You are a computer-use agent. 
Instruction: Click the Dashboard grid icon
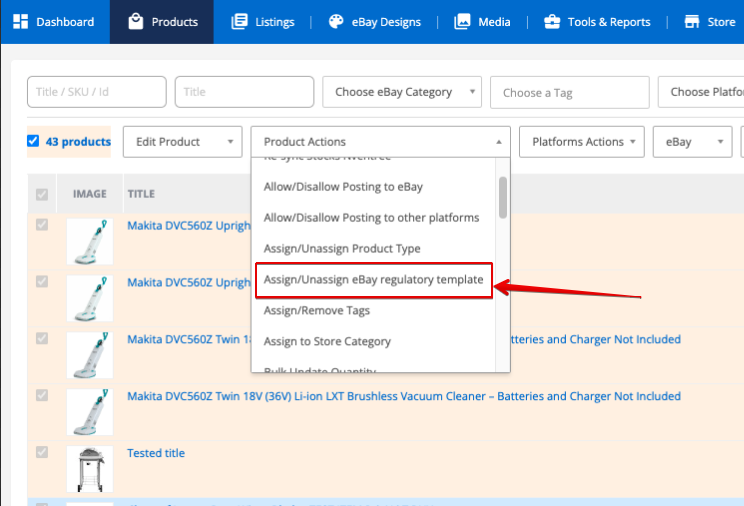pyautogui.click(x=20, y=22)
